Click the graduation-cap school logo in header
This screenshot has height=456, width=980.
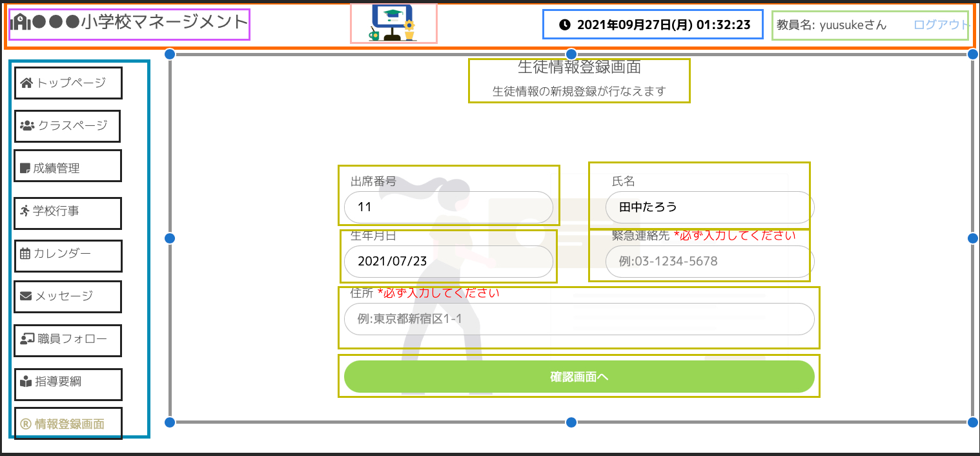[394, 23]
